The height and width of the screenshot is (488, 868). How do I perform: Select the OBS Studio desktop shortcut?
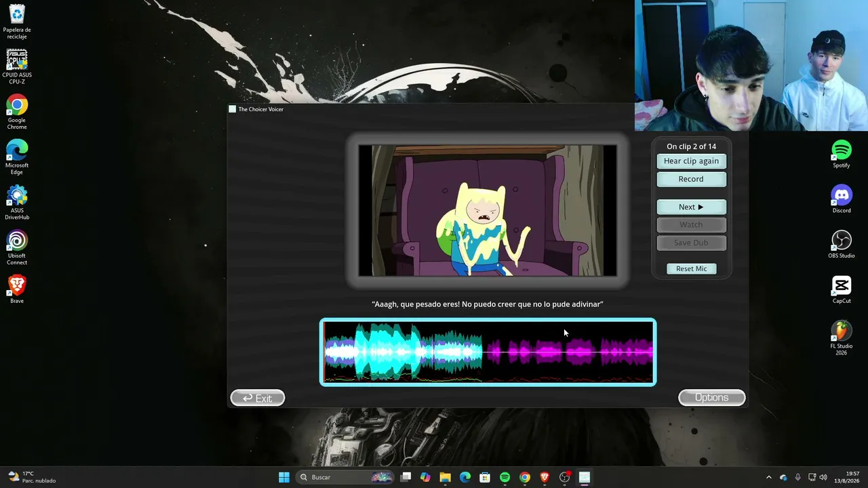(842, 245)
